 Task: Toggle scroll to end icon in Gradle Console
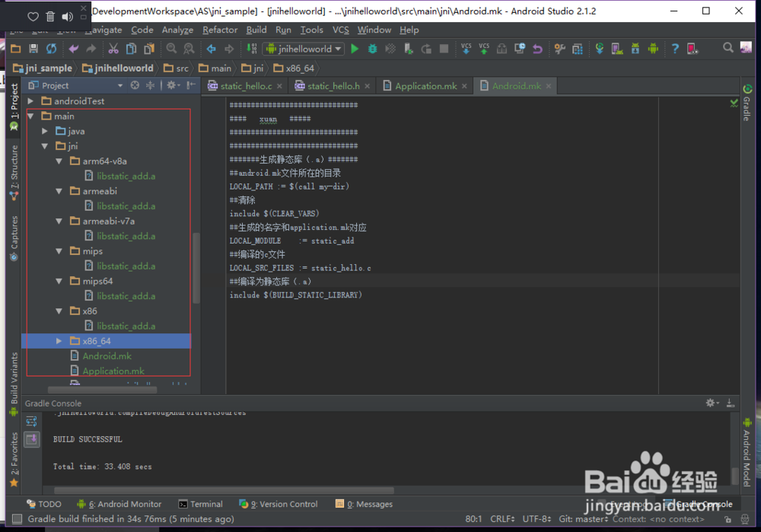[x=31, y=440]
